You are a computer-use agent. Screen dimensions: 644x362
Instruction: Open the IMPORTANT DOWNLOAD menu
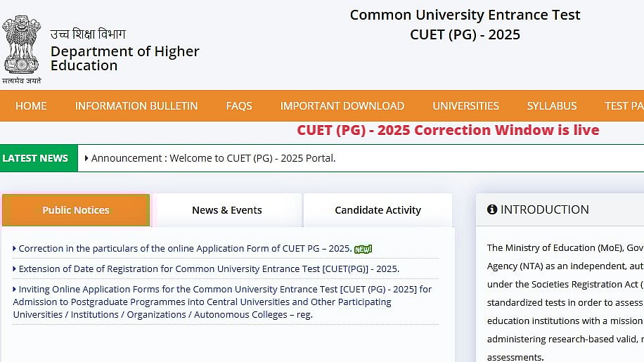342,106
